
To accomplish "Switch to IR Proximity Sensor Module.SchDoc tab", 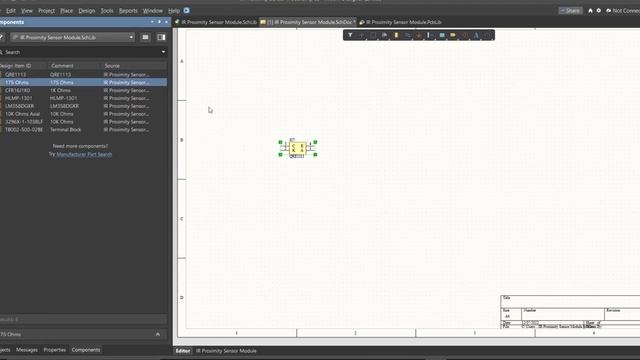I will tap(308, 22).
